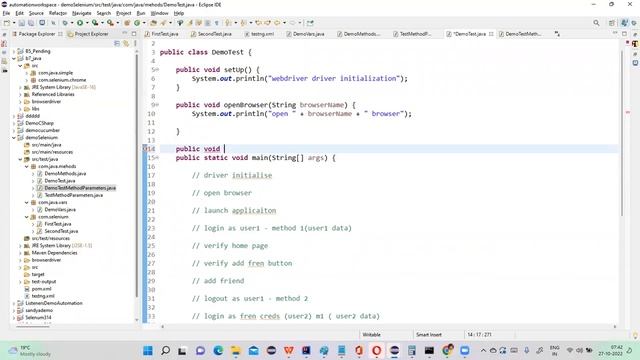
Task: Switch to testng.xml editor tab
Action: (260, 34)
